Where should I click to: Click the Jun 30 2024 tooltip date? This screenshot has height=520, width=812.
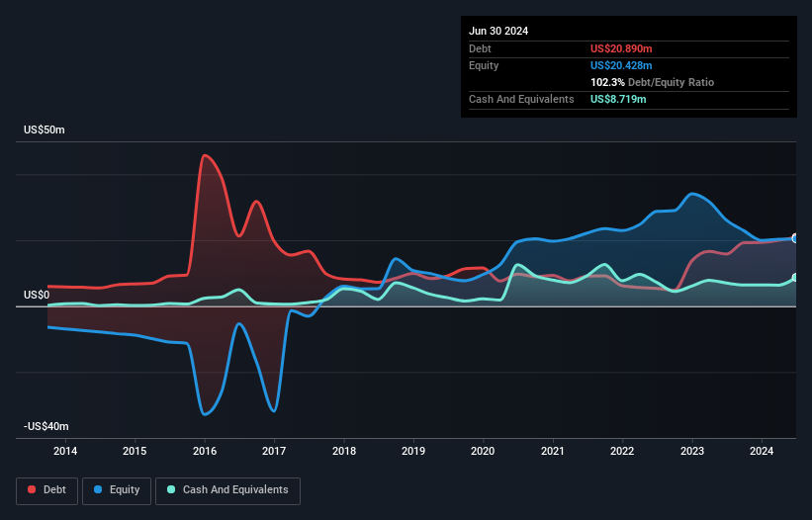pyautogui.click(x=498, y=31)
